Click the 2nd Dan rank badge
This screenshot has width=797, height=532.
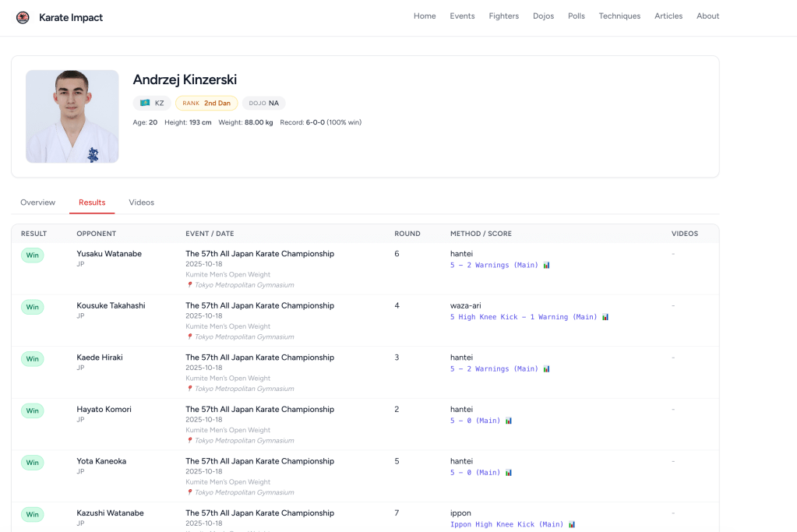point(206,103)
